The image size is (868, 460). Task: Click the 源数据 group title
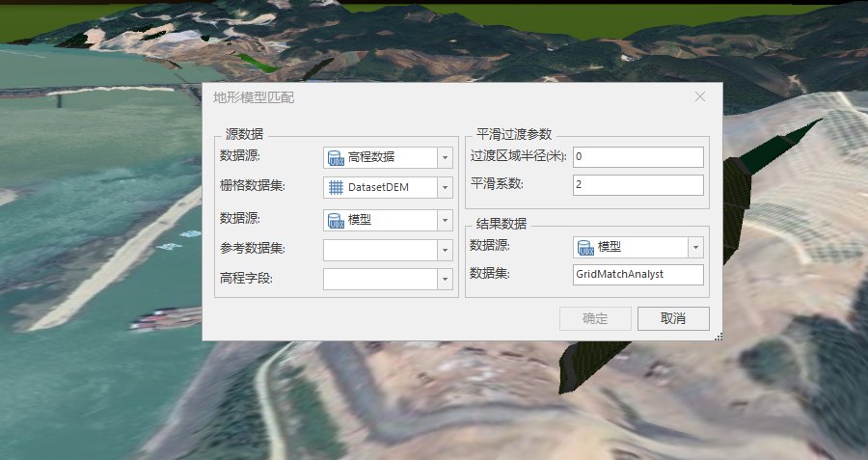pos(244,134)
